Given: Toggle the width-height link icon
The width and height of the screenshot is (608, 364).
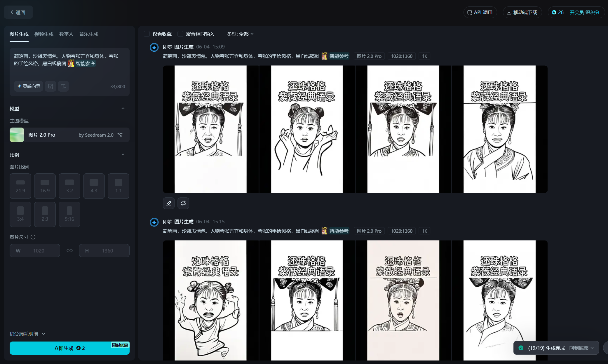Looking at the screenshot, I should [x=69, y=251].
